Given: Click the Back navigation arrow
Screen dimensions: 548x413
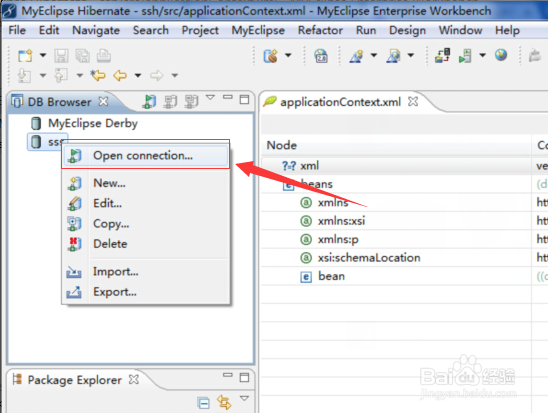Looking at the screenshot, I should pyautogui.click(x=120, y=75).
